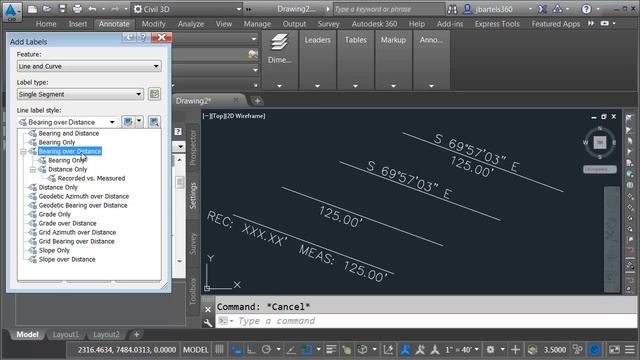Open new drawing tab with plus button
The width and height of the screenshot is (640, 360).
pyautogui.click(x=257, y=101)
